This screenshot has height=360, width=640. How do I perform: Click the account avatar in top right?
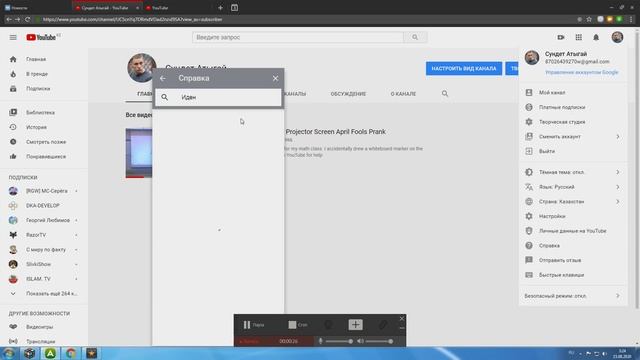tap(617, 37)
